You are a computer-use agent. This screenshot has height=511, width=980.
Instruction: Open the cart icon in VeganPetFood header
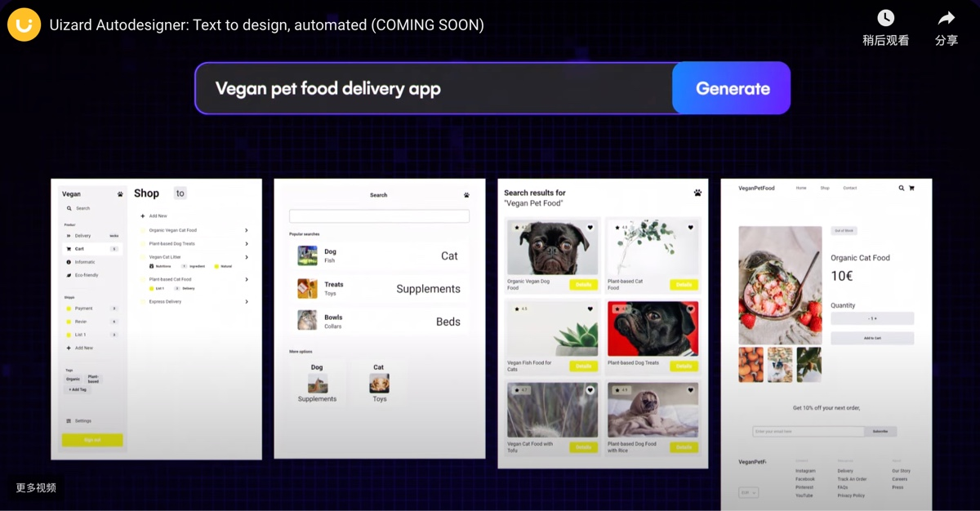tap(911, 188)
